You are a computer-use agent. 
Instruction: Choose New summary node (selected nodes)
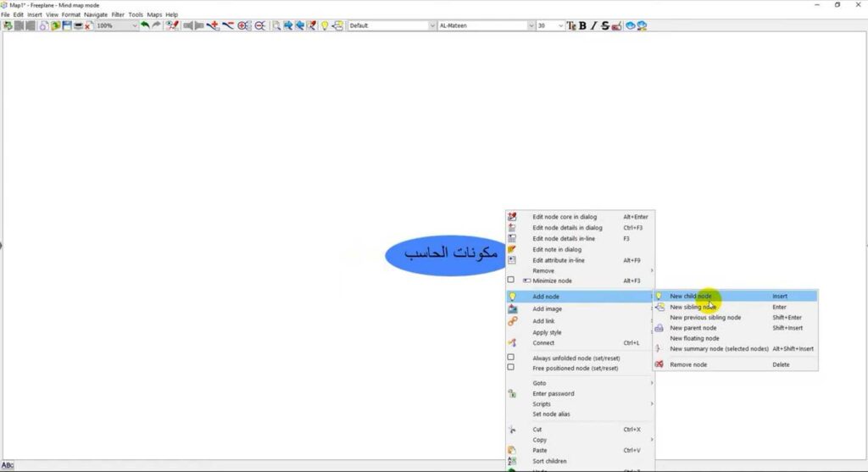click(736, 349)
